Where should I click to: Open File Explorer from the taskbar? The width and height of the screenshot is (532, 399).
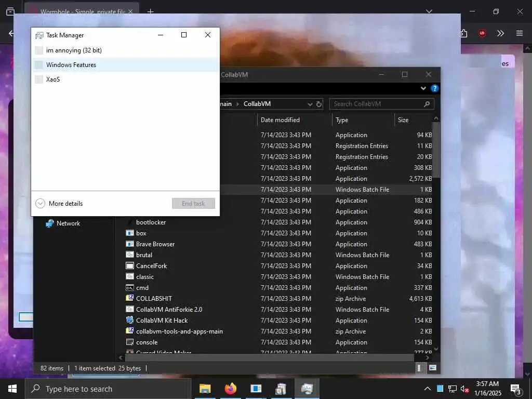[205, 389]
